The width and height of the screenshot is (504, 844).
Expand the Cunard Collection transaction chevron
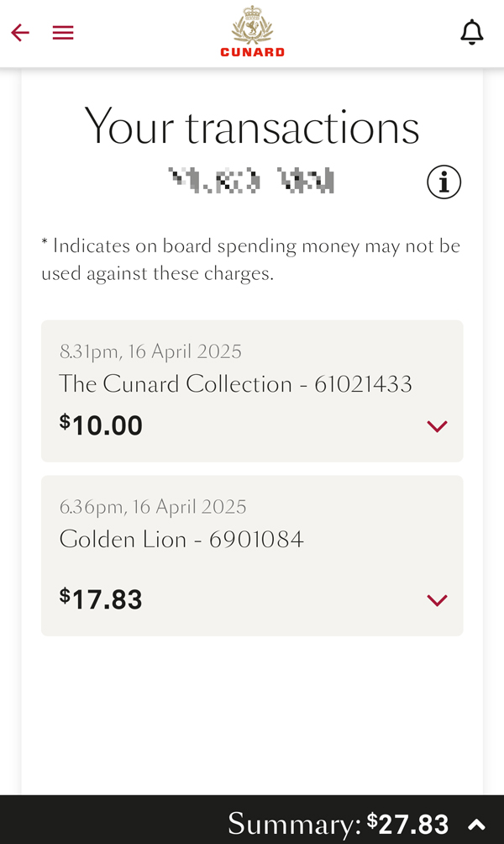tap(437, 426)
